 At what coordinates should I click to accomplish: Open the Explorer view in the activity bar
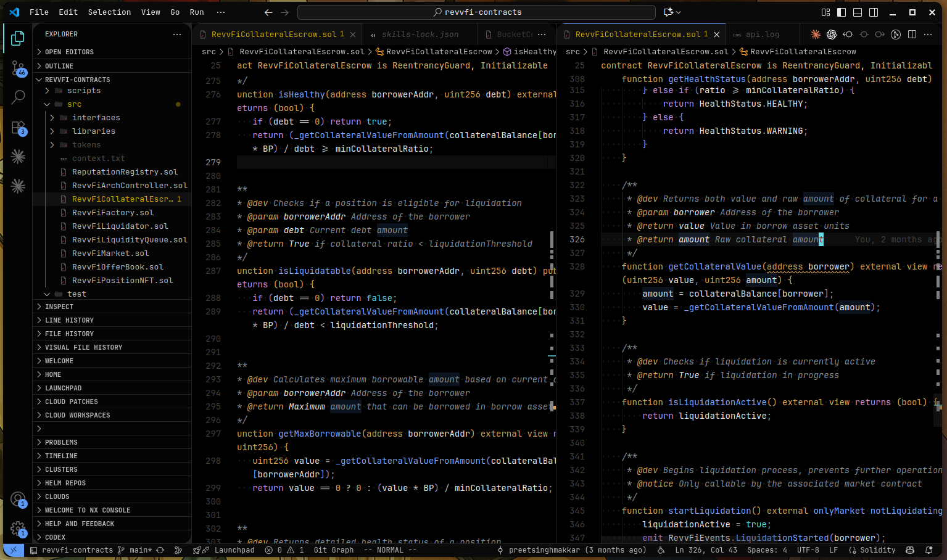pos(18,38)
